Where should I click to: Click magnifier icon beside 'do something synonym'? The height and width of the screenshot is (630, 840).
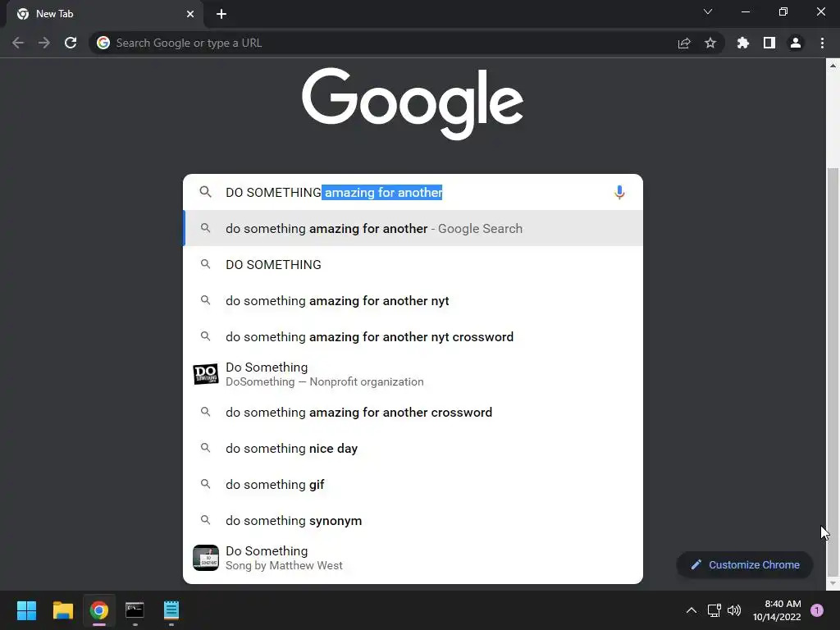point(205,519)
